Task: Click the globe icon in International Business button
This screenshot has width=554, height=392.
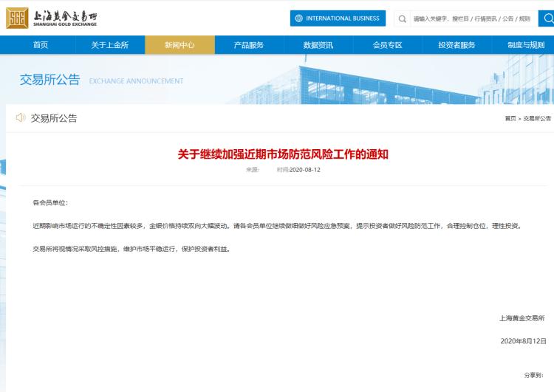Action: click(x=299, y=18)
